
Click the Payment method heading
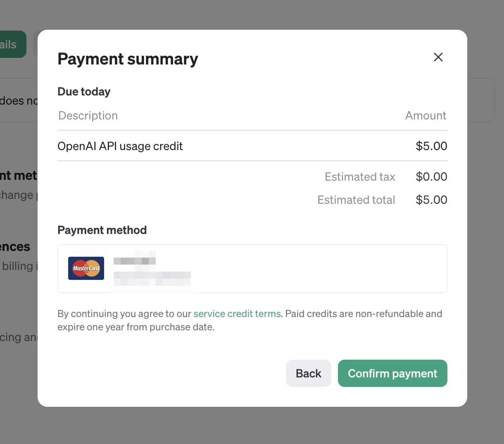[102, 230]
